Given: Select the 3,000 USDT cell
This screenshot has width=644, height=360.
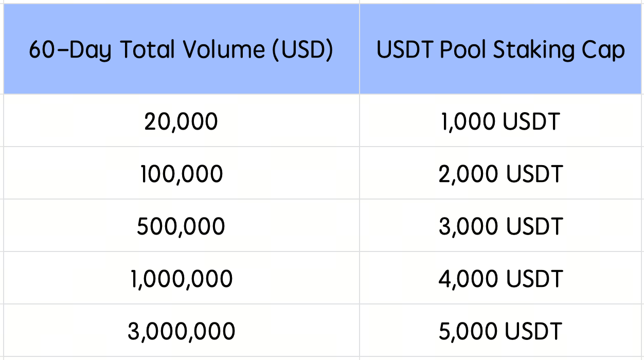Looking at the screenshot, I should (x=500, y=226).
